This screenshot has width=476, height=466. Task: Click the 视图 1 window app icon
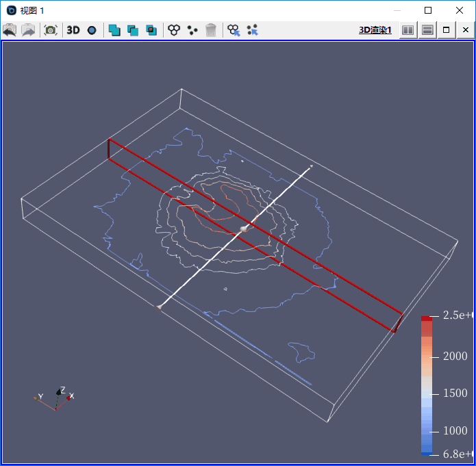point(12,10)
